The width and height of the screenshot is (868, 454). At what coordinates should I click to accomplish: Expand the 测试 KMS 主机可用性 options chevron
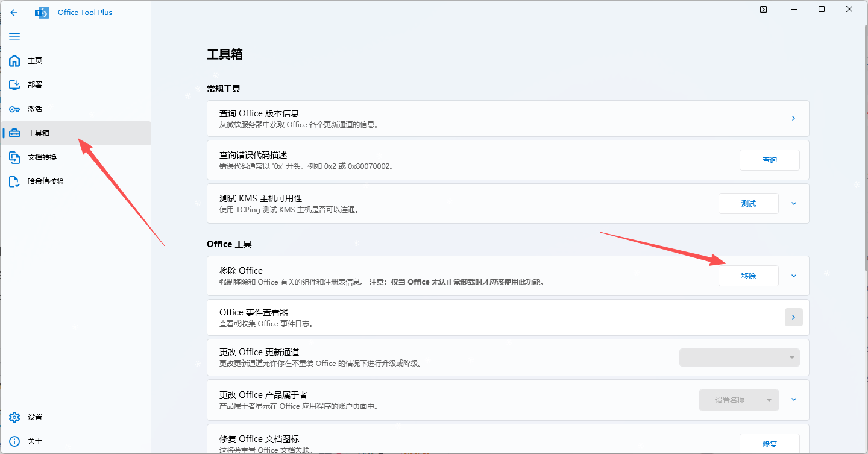coord(793,203)
